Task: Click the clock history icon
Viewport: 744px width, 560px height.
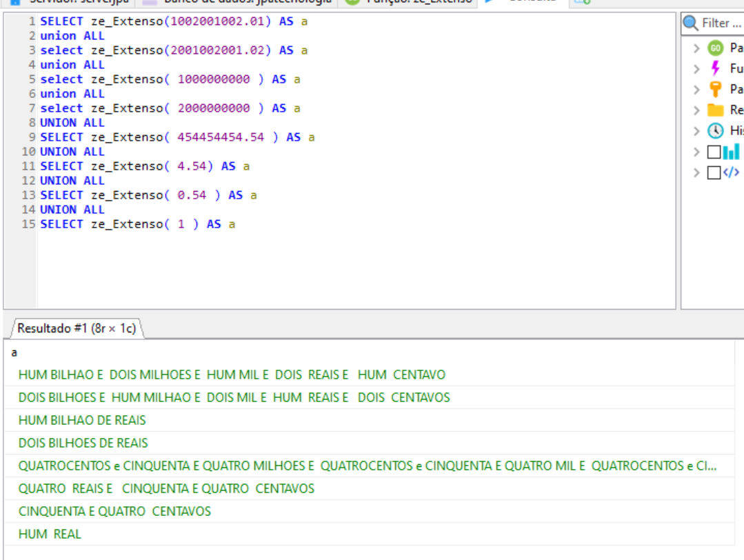Action: pyautogui.click(x=716, y=131)
